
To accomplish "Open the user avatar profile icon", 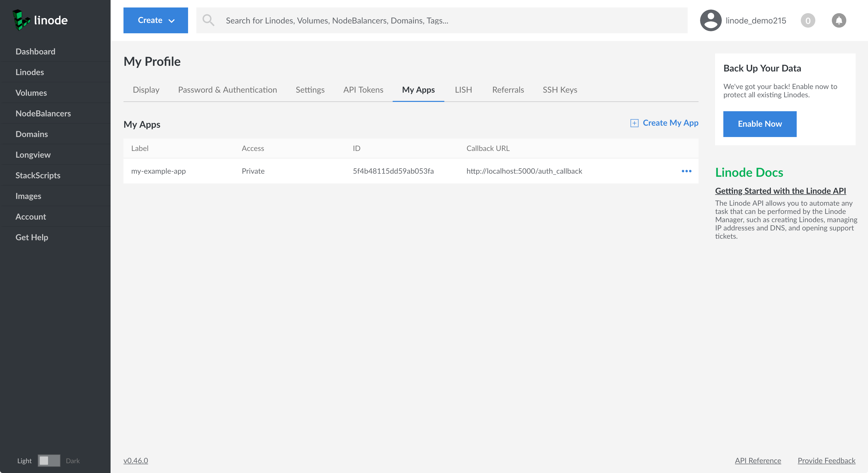I will [710, 20].
